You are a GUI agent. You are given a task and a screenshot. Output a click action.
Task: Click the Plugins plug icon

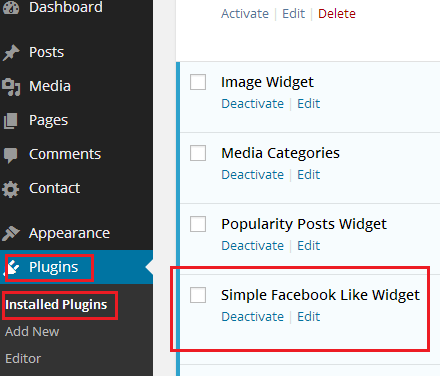(x=13, y=268)
